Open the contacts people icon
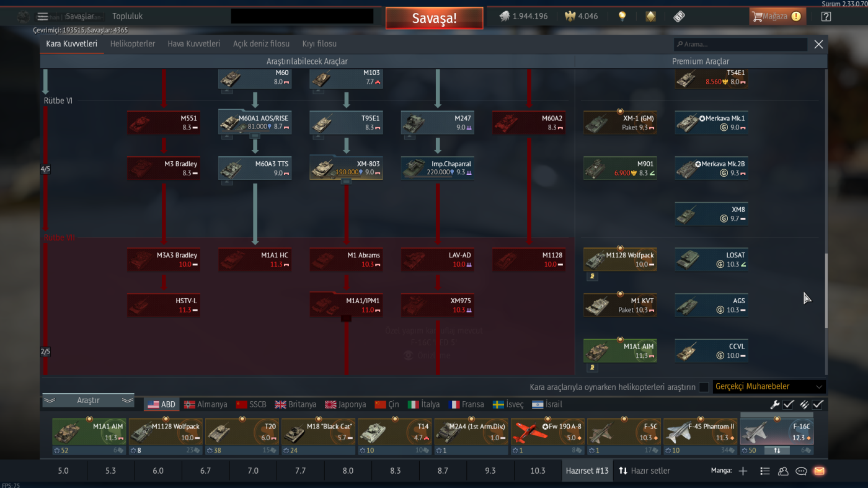Image resolution: width=868 pixels, height=488 pixels. click(x=783, y=471)
